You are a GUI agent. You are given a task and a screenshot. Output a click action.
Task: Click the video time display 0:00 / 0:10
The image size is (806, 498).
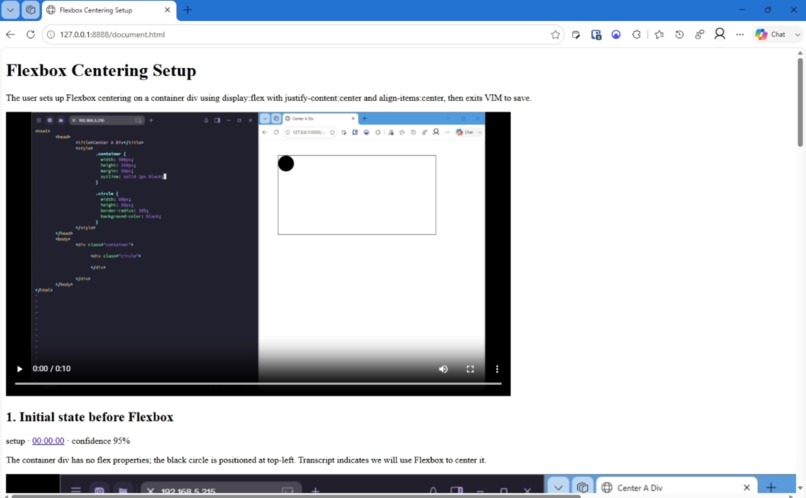click(51, 368)
